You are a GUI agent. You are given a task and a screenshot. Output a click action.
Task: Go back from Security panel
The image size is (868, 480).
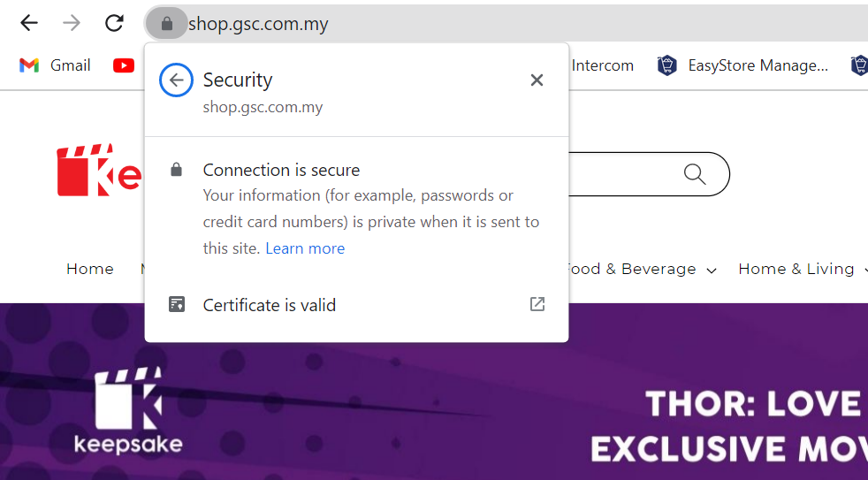pos(176,80)
